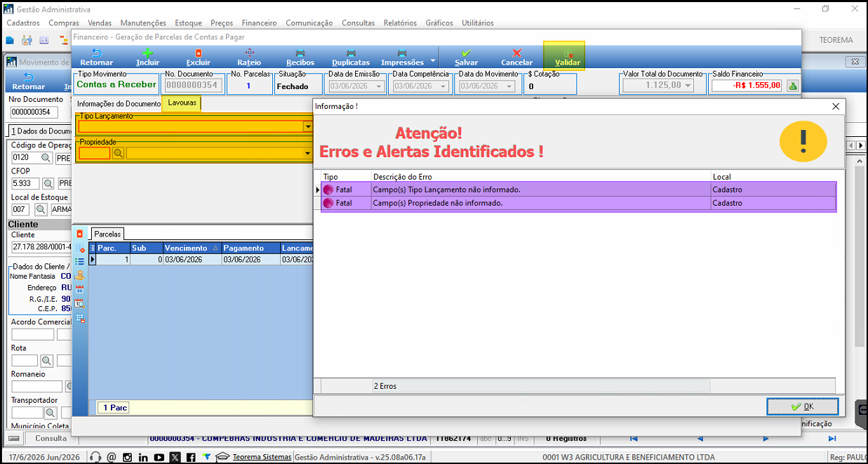
Task: Open the Utilitários menu
Action: (478, 23)
